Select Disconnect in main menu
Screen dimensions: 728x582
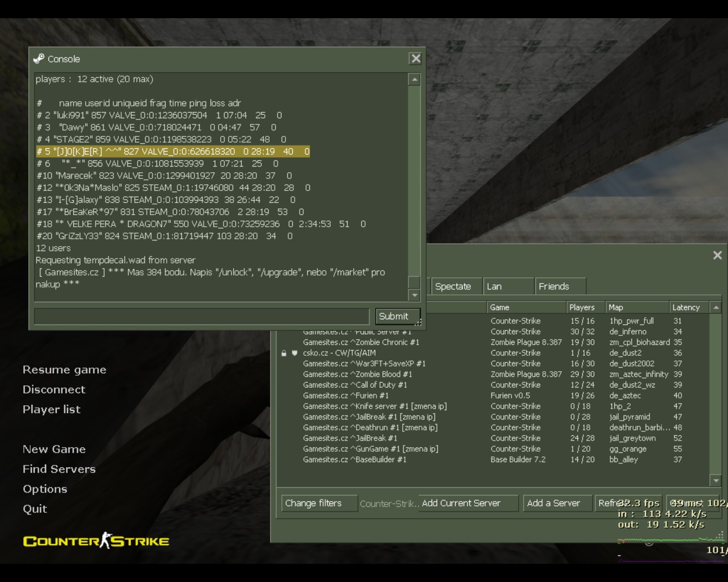click(54, 389)
